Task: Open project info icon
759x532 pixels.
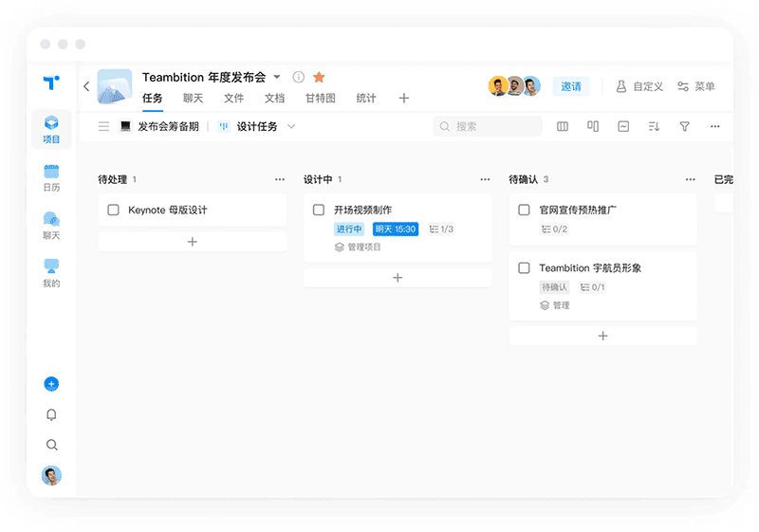Action: [x=299, y=77]
